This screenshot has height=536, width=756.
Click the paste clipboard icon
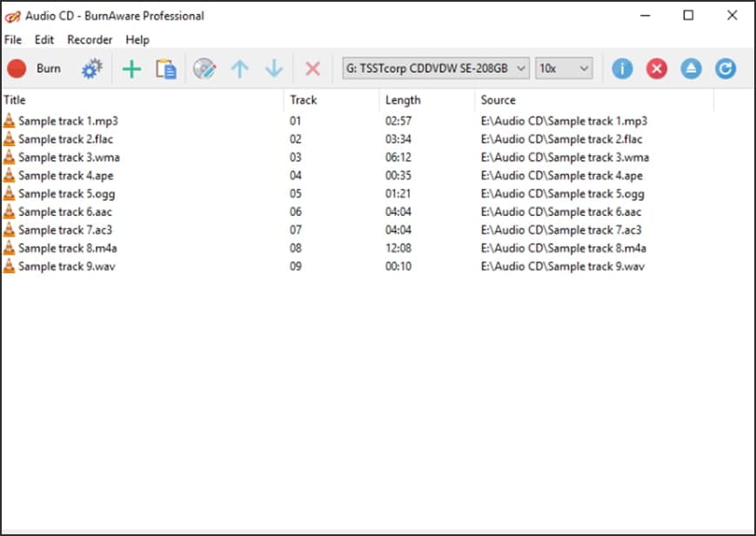pos(165,69)
